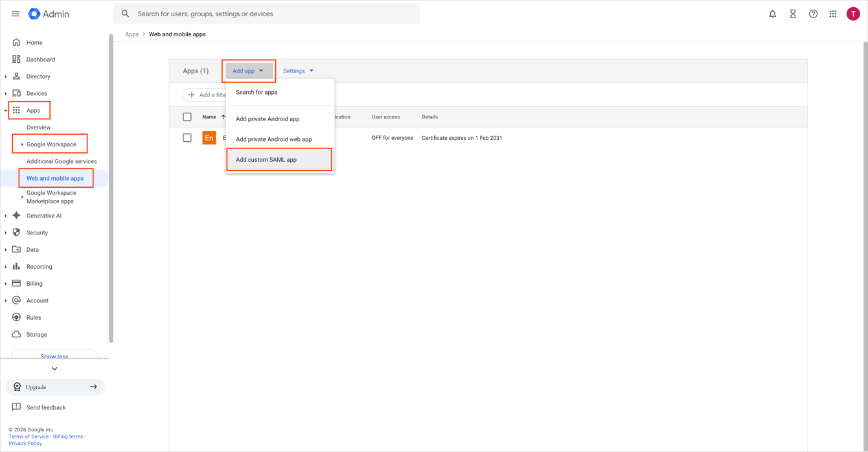868x452 pixels.
Task: Expand Google Workspace Marketplace apps arrow
Action: pos(22,197)
